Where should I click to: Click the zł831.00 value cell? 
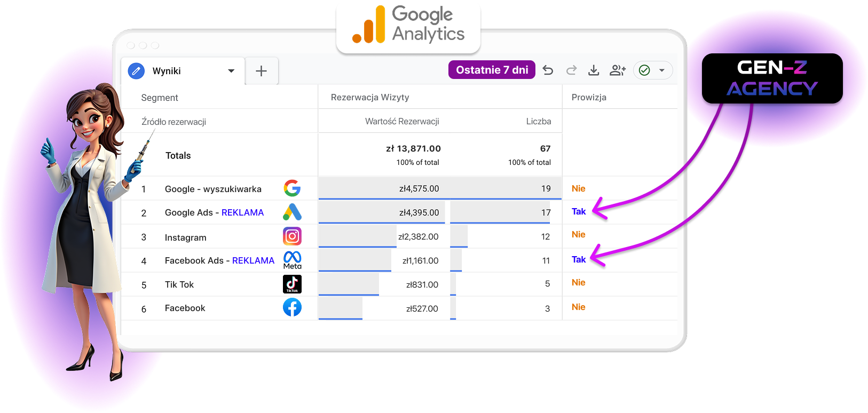(x=422, y=284)
